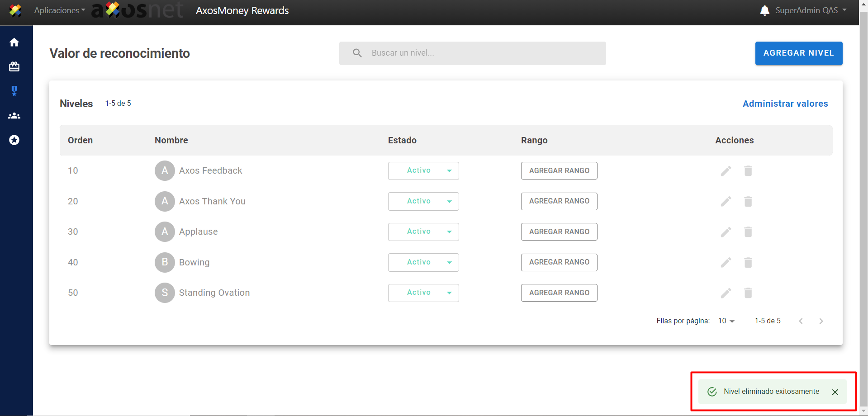Click AGREGAR RANGO for Bowing

[x=559, y=262]
